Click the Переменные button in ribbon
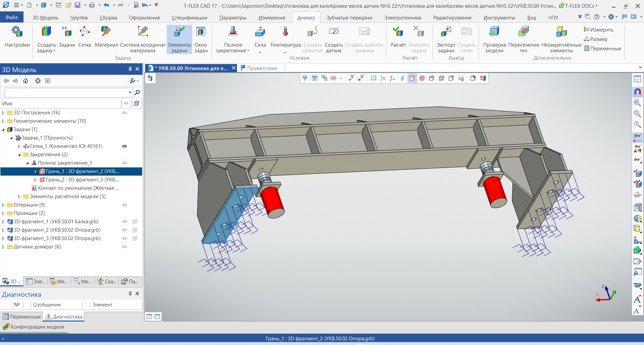644x345 pixels. click(602, 49)
